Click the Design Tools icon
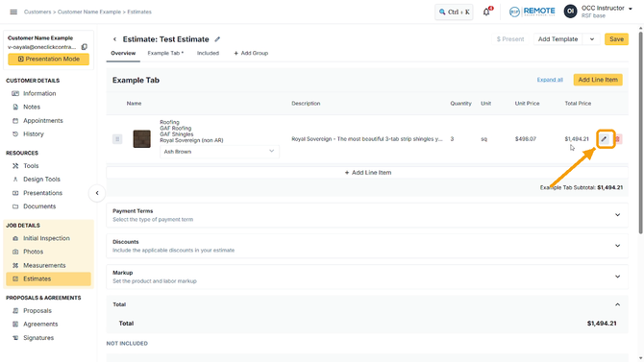 [15, 180]
